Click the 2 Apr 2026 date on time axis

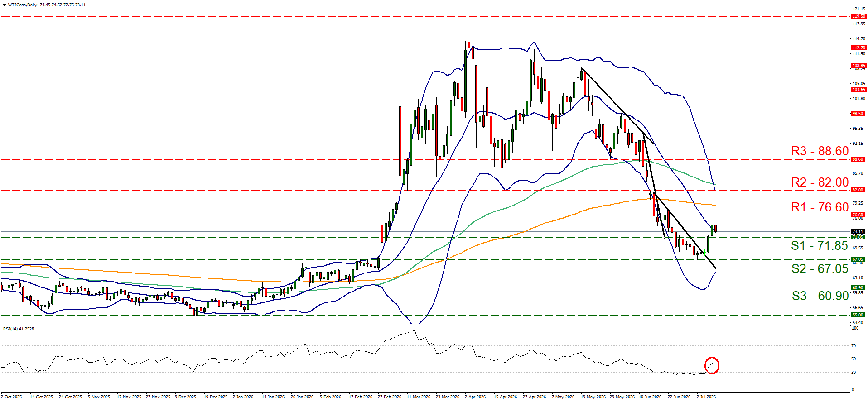coord(475,397)
